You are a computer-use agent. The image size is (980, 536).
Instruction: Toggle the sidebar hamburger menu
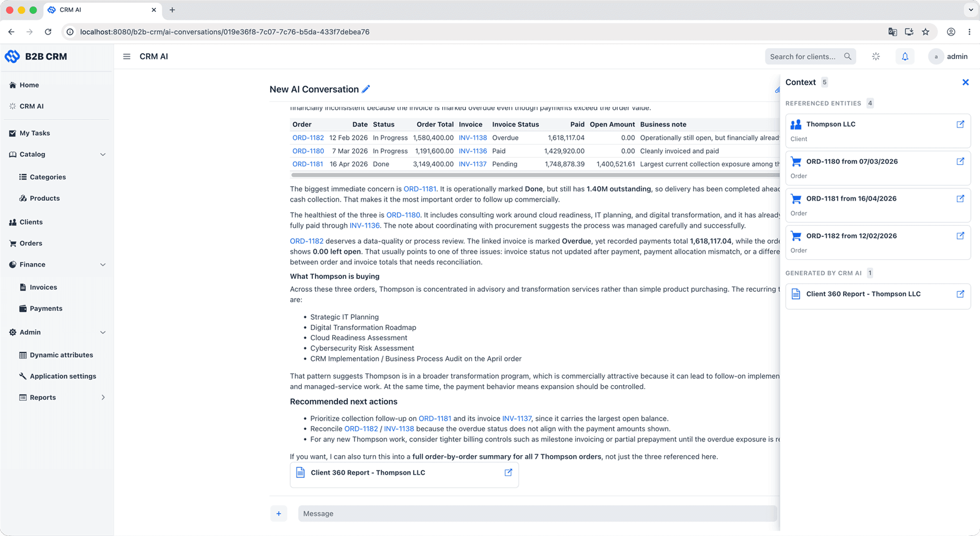click(127, 56)
